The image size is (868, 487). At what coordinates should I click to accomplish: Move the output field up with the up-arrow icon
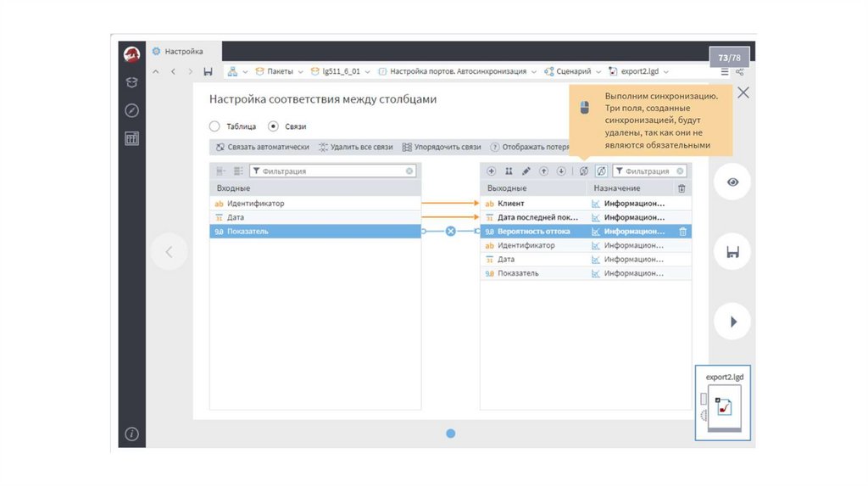[543, 171]
